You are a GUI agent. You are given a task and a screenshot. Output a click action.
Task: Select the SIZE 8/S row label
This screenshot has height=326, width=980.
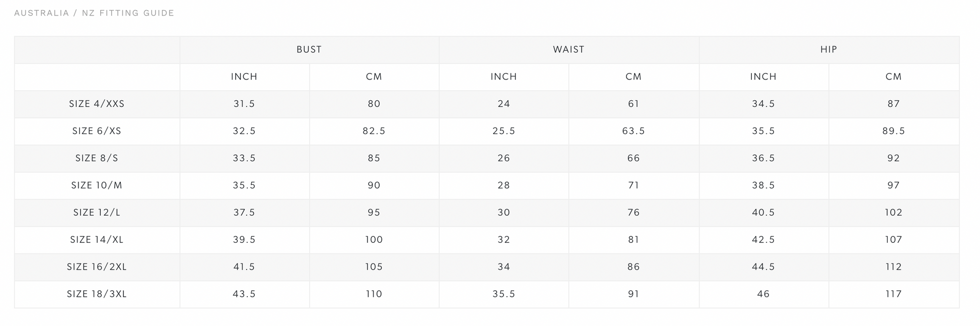(97, 158)
